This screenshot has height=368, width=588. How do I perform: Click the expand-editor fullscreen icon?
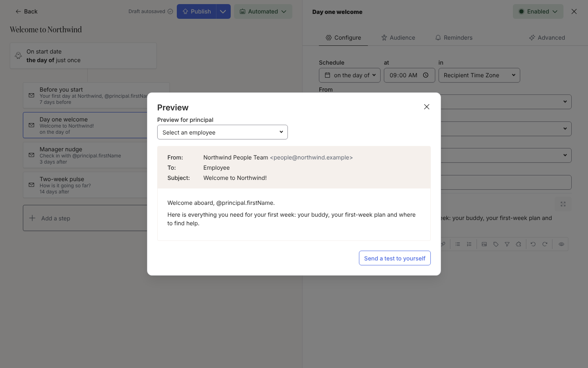[563, 204]
